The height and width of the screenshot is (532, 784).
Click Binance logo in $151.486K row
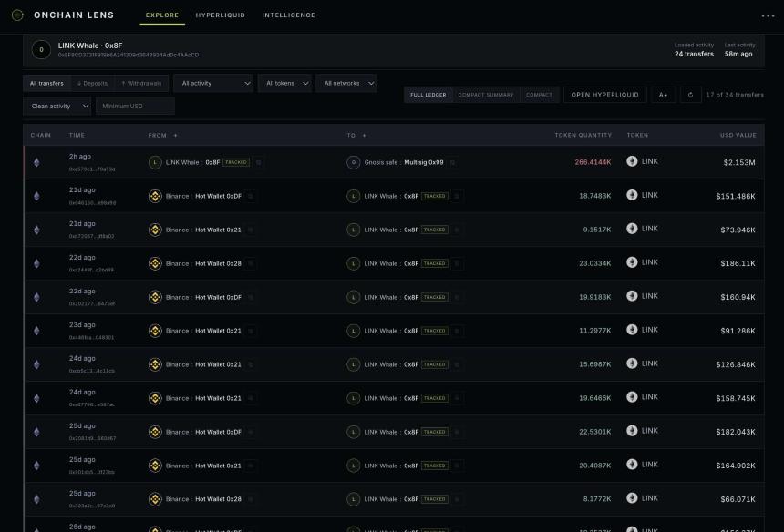click(155, 197)
